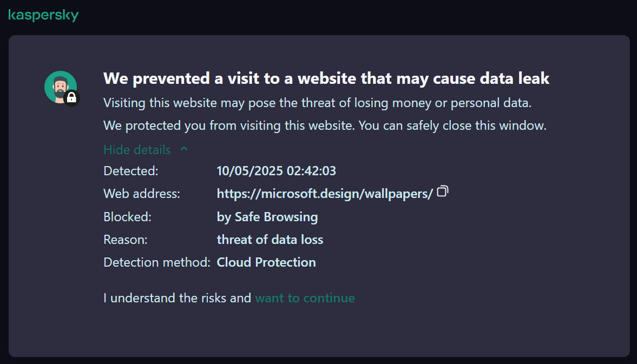637x364 pixels.
Task: Click the data leak warning heading
Action: click(326, 79)
